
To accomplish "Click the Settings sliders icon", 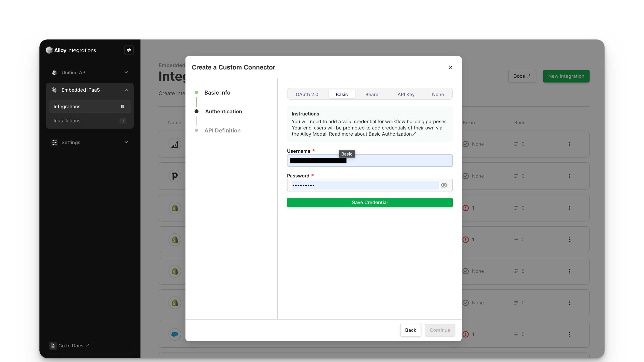I will point(54,142).
